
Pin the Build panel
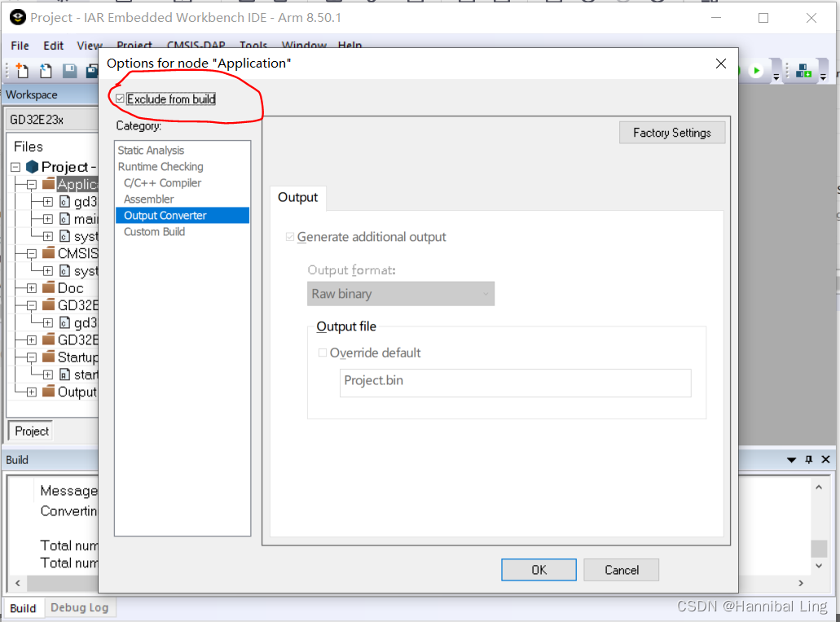pyautogui.click(x=809, y=459)
